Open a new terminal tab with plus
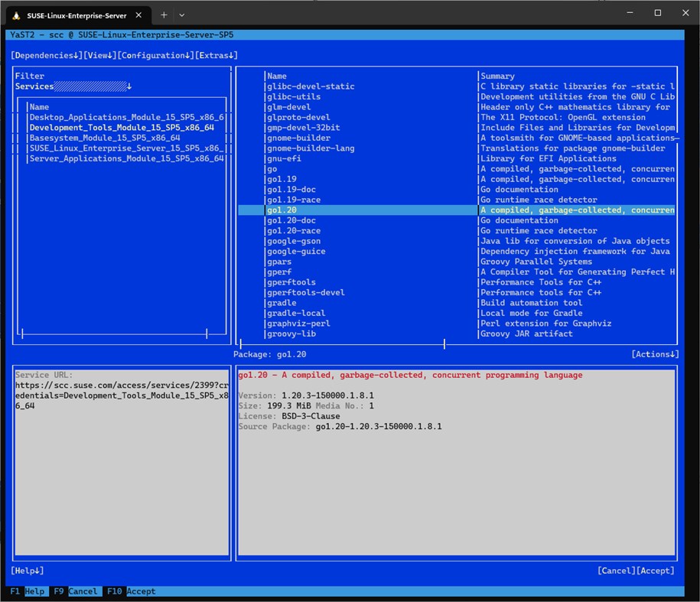 (164, 15)
